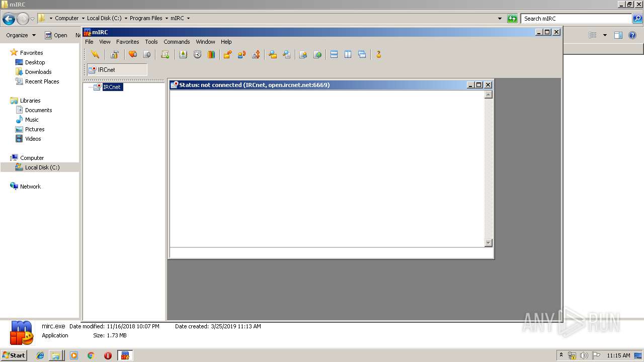This screenshot has height=362, width=644.
Task: Click Explorer Help question icon
Action: tap(633, 35)
